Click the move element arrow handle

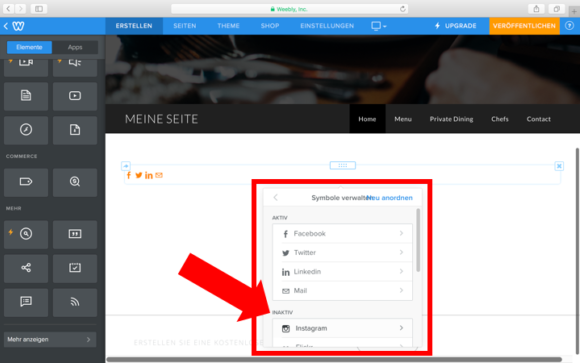coord(126,166)
